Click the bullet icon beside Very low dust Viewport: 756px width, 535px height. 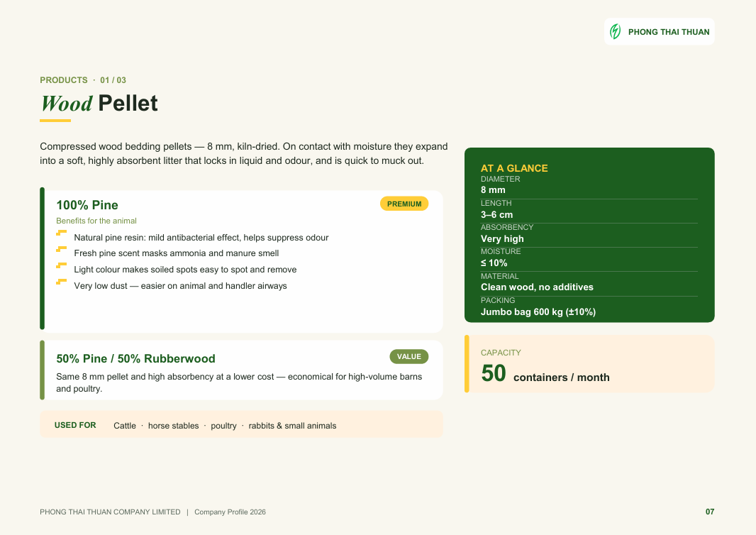tap(61, 281)
